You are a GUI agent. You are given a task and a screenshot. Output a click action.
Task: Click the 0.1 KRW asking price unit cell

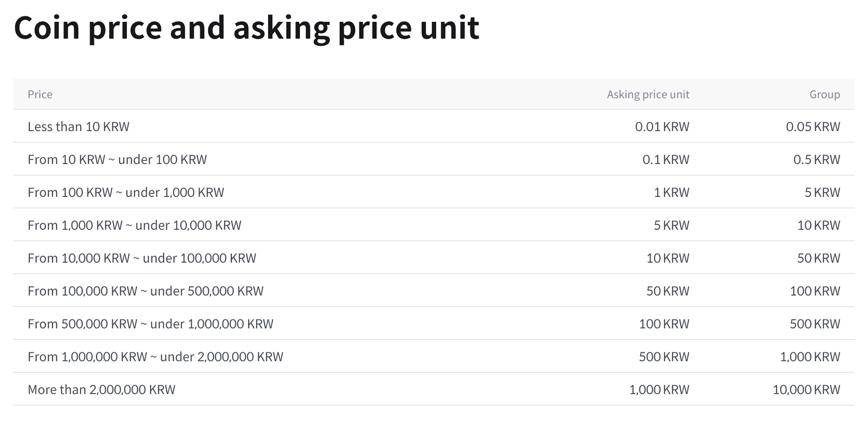(666, 159)
